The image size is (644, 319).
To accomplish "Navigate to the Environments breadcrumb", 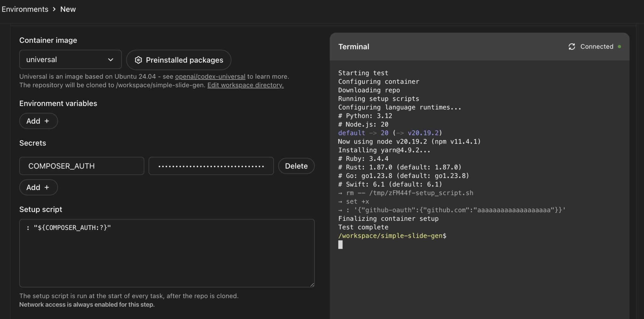I will pyautogui.click(x=25, y=9).
